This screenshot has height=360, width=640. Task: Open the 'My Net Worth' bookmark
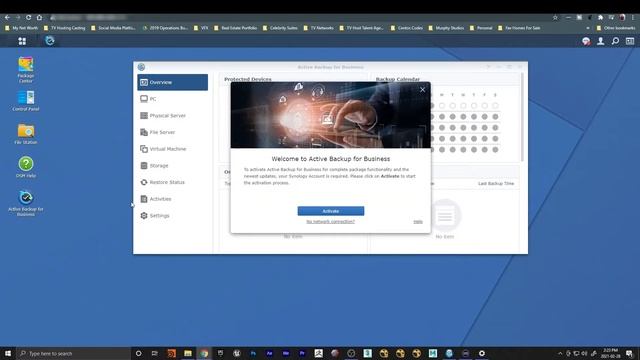click(21, 28)
